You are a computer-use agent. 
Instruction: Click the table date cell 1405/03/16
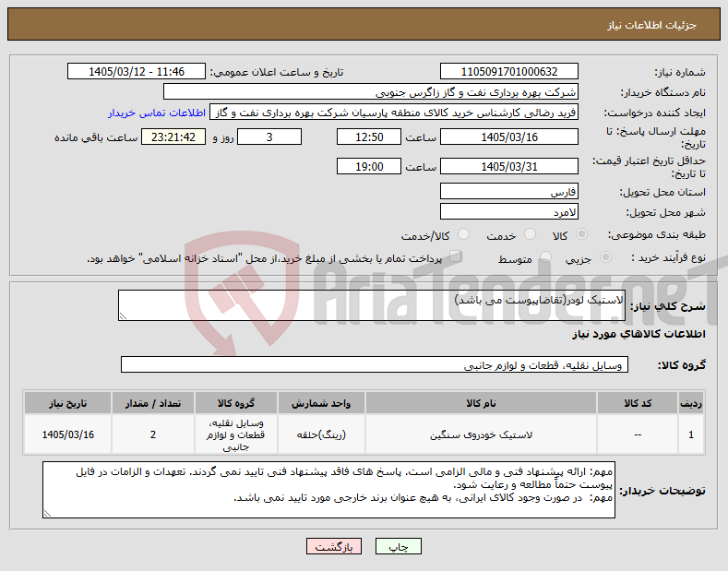click(67, 435)
